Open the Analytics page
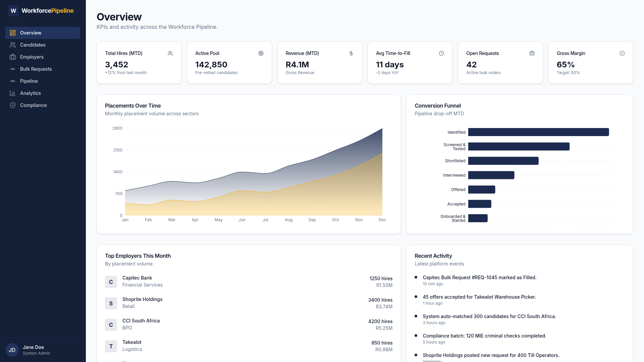The width and height of the screenshot is (644, 362). [x=43, y=93]
